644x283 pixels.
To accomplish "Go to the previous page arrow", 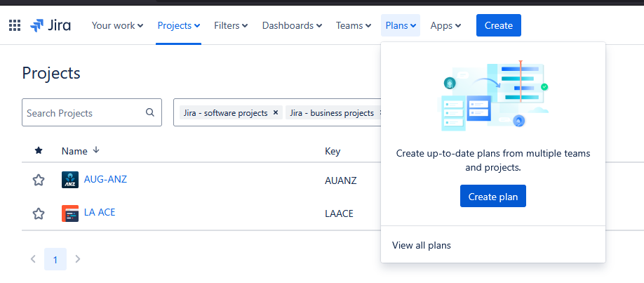I will click(33, 259).
